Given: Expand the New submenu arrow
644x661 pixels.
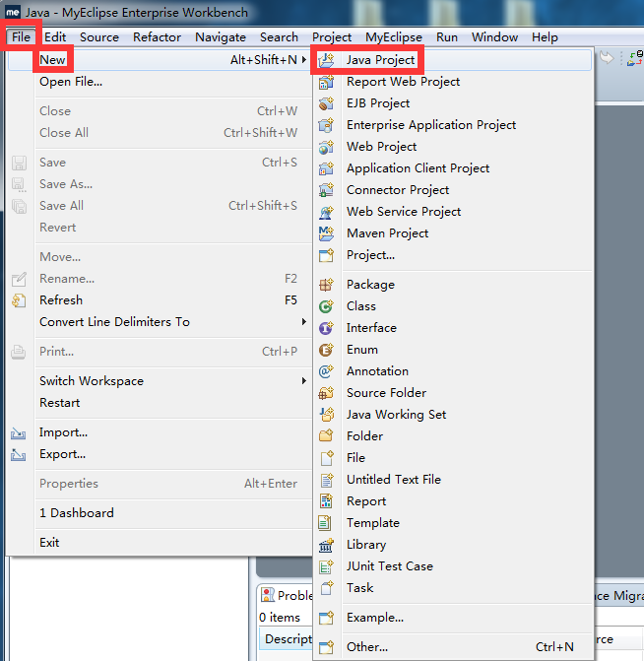Looking at the screenshot, I should point(304,60).
